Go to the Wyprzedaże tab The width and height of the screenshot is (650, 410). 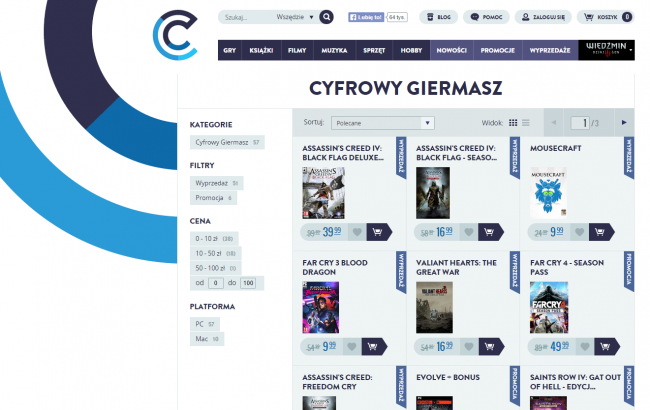(x=550, y=50)
